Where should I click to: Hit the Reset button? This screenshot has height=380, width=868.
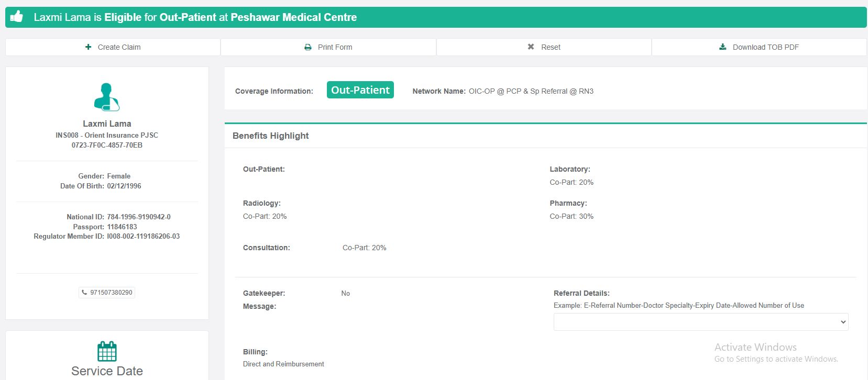click(544, 47)
